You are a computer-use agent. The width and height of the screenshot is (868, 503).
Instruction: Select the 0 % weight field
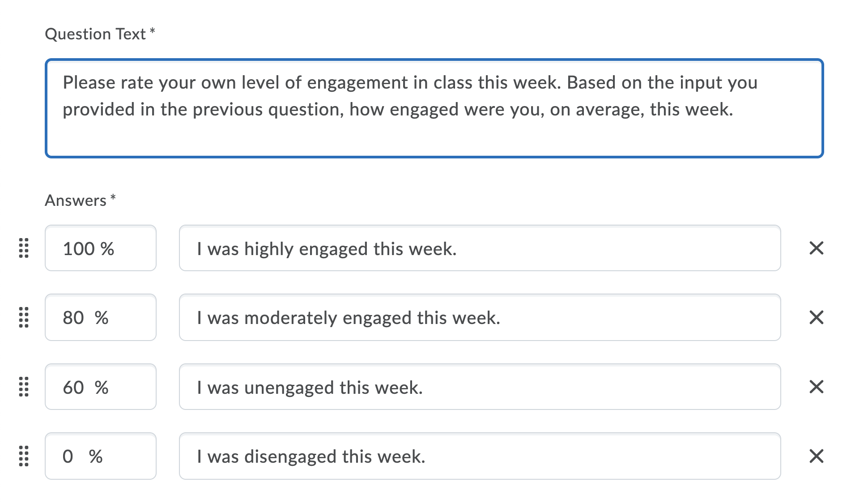click(100, 456)
